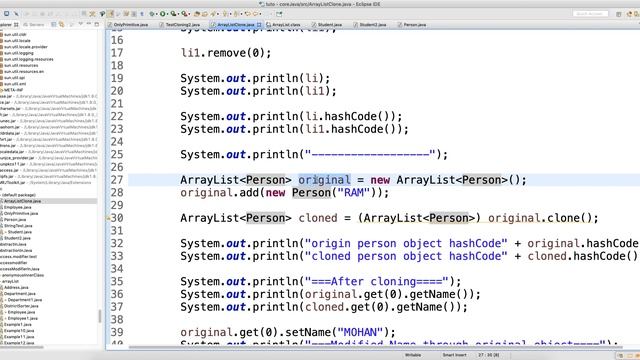Select Employee.java under default package

tap(18, 207)
